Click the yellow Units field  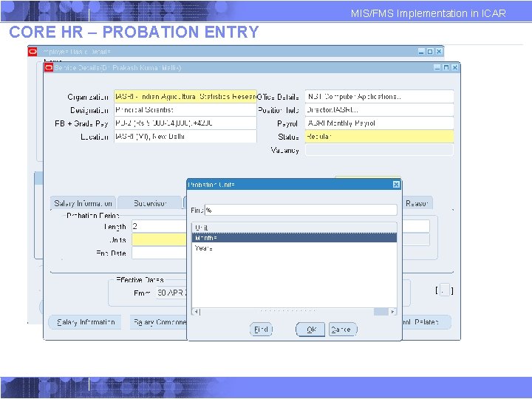click(x=159, y=239)
